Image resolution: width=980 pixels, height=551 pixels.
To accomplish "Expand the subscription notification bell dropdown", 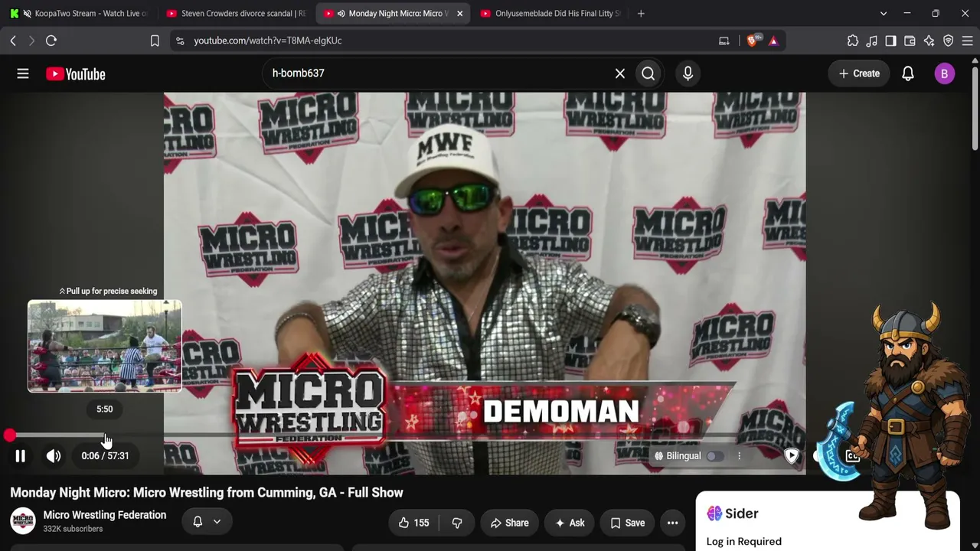I will 207,522.
